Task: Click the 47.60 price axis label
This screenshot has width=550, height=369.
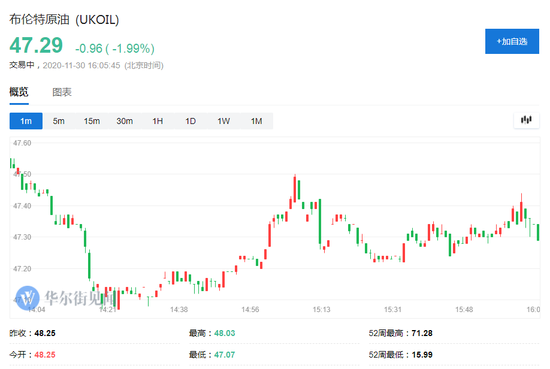Action: click(x=22, y=143)
